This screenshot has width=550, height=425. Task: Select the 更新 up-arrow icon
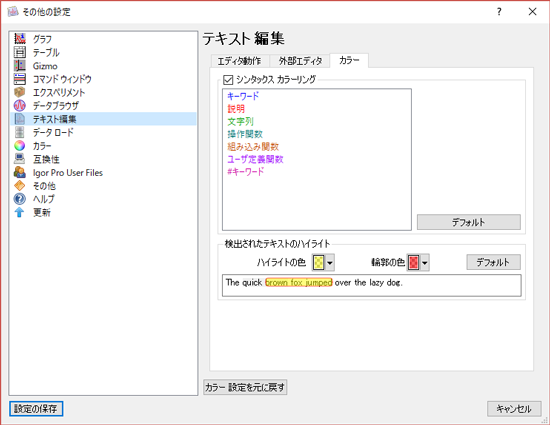click(x=20, y=212)
